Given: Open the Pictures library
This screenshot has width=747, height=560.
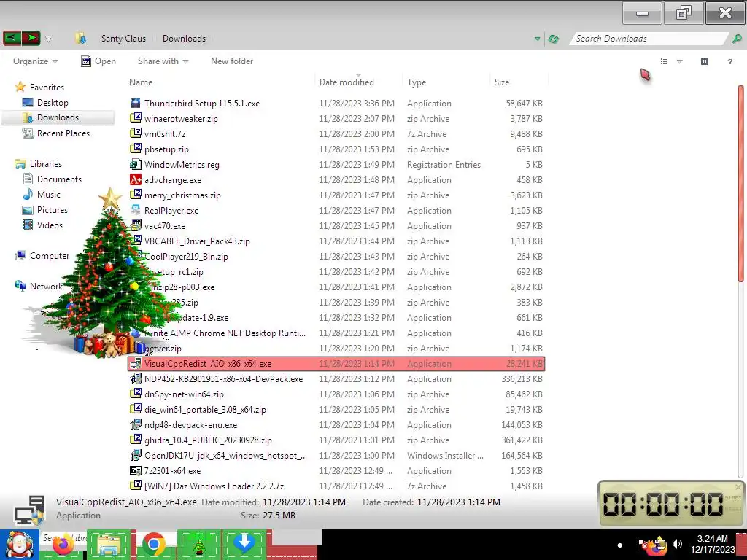Looking at the screenshot, I should click(45, 209).
